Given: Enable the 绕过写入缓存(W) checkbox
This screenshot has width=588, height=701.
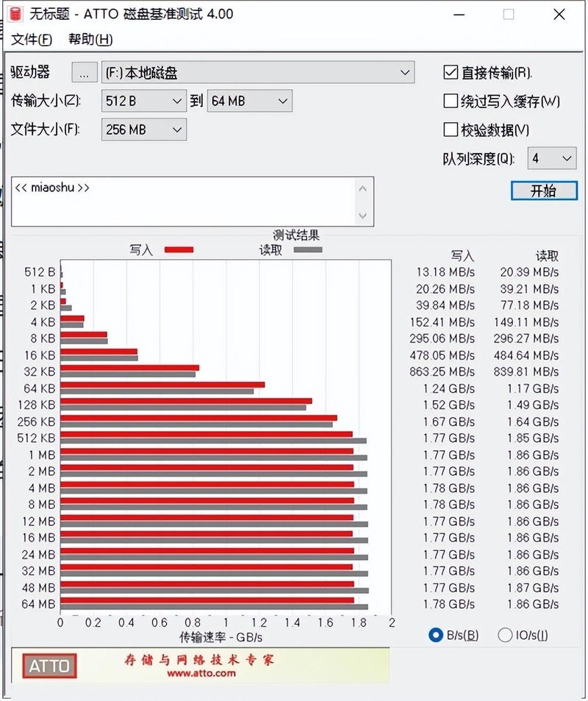Looking at the screenshot, I should (450, 101).
